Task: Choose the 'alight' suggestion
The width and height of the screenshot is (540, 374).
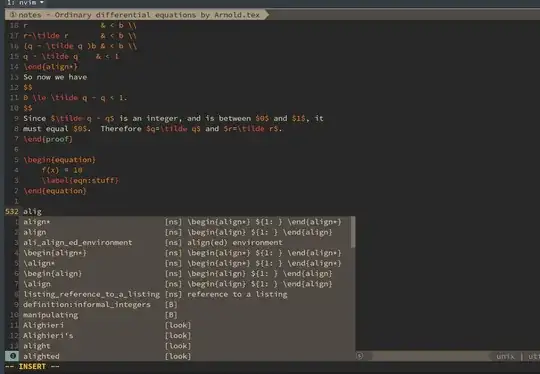Action: pos(186,346)
